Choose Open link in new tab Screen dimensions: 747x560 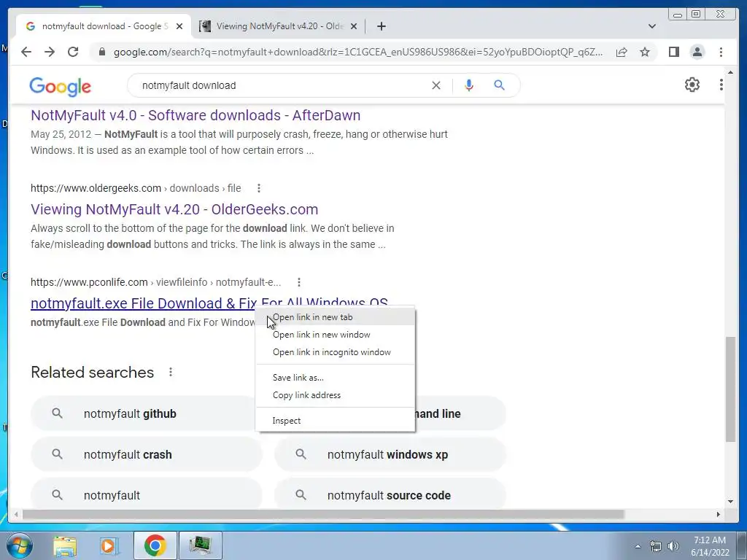(x=336, y=317)
